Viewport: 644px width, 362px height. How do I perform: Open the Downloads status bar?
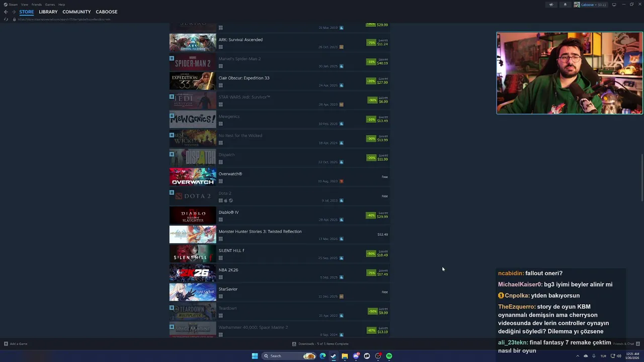pyautogui.click(x=320, y=344)
